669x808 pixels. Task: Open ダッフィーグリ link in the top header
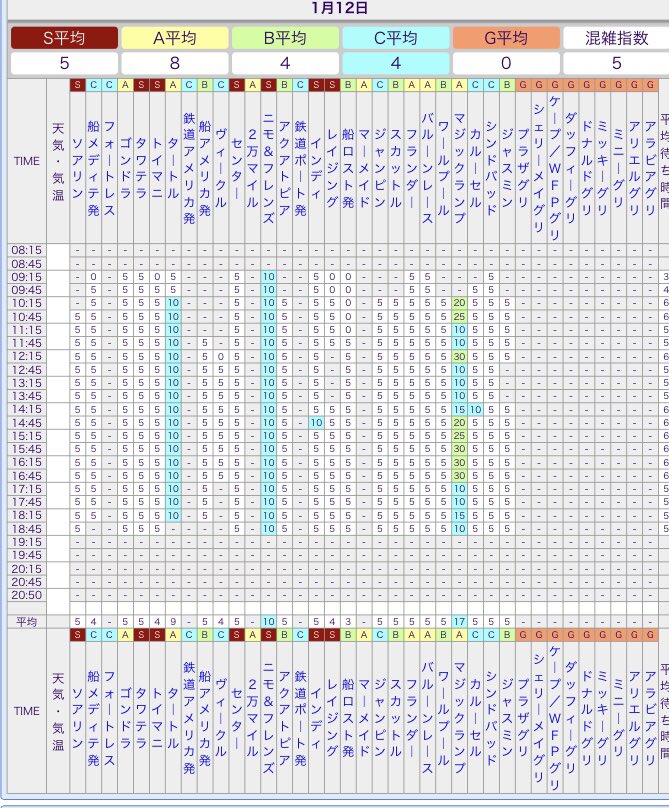(x=570, y=168)
